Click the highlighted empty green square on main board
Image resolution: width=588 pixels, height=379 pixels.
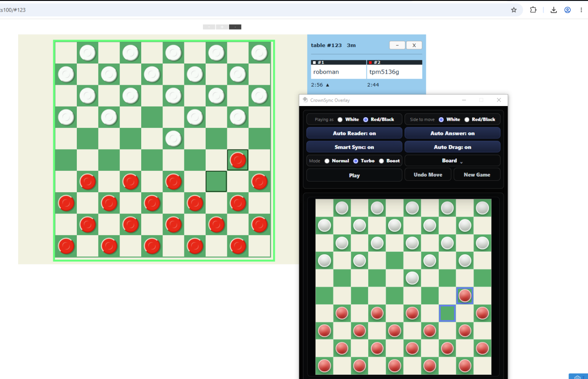216,182
